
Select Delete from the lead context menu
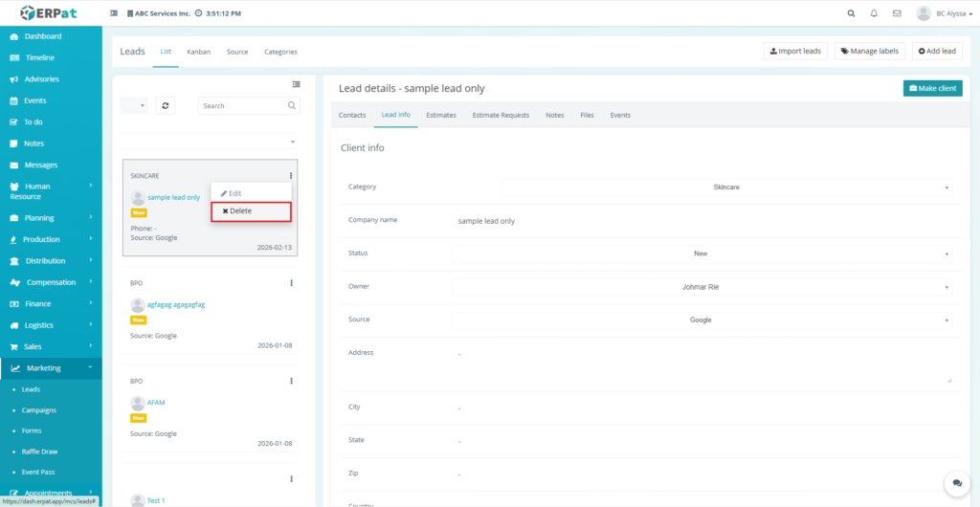point(250,211)
